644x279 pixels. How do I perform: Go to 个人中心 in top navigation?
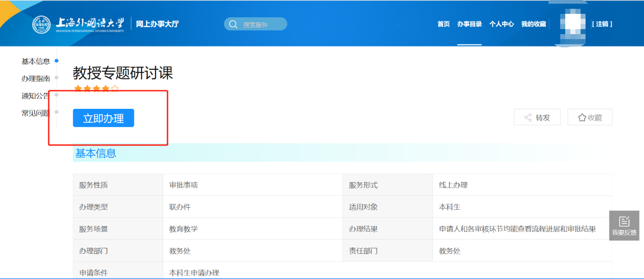[x=501, y=24]
